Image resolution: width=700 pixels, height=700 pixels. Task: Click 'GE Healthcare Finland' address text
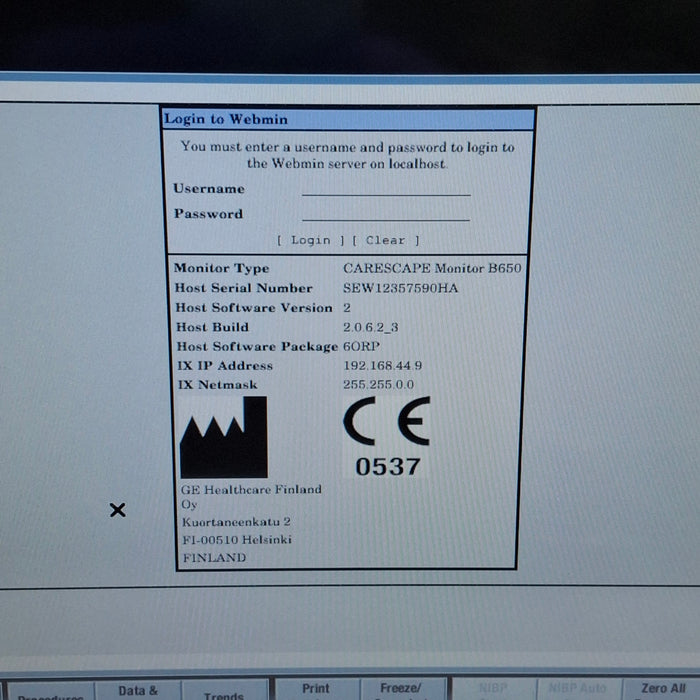[251, 489]
